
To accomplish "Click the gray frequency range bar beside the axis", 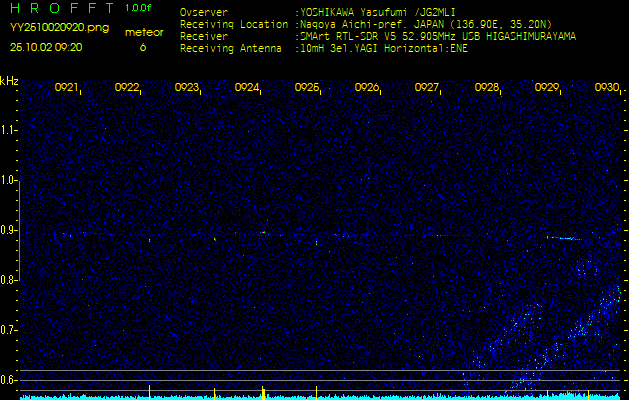I will [20, 231].
